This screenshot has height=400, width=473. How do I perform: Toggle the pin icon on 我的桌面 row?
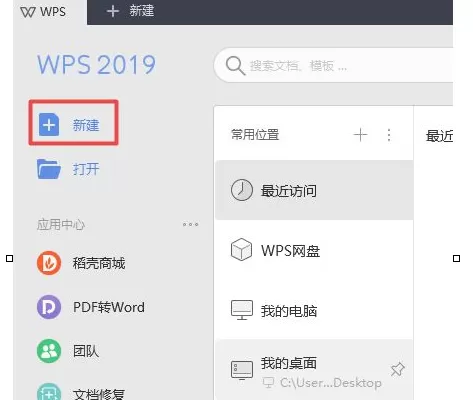coord(397,369)
